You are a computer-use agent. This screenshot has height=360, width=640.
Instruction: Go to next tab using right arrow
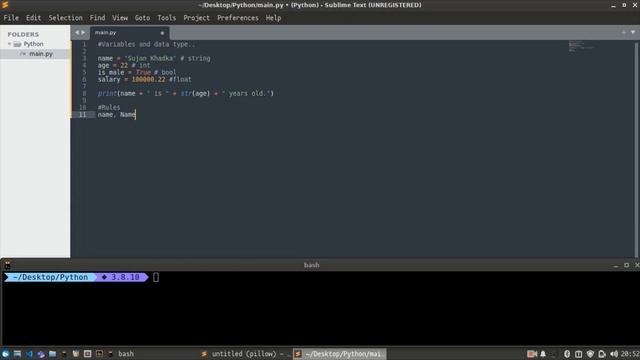point(83,33)
